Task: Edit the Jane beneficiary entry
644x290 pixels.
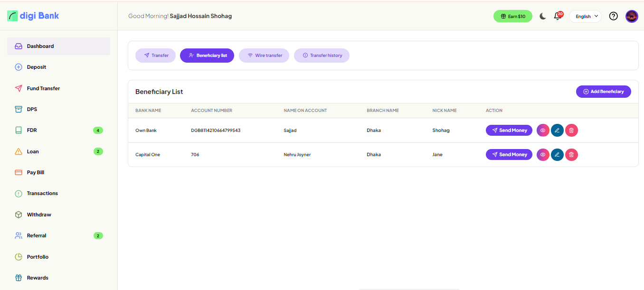Action: [x=557, y=154]
